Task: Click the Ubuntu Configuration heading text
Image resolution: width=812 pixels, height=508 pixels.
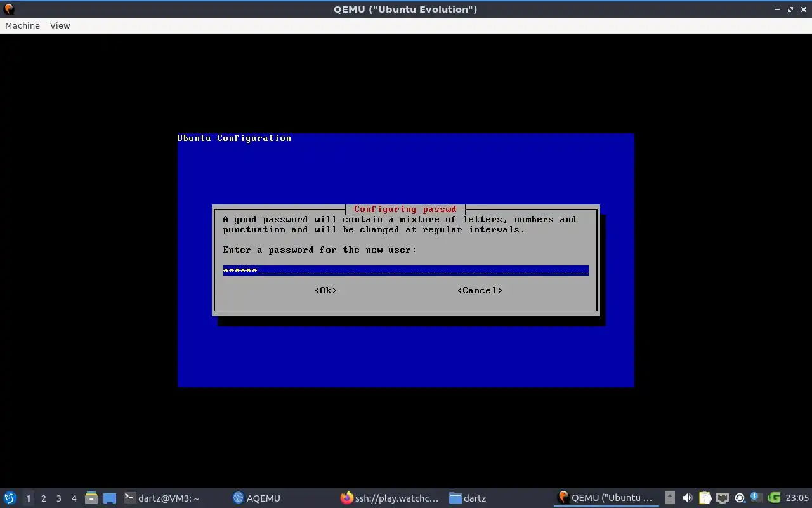Action: pyautogui.click(x=234, y=138)
